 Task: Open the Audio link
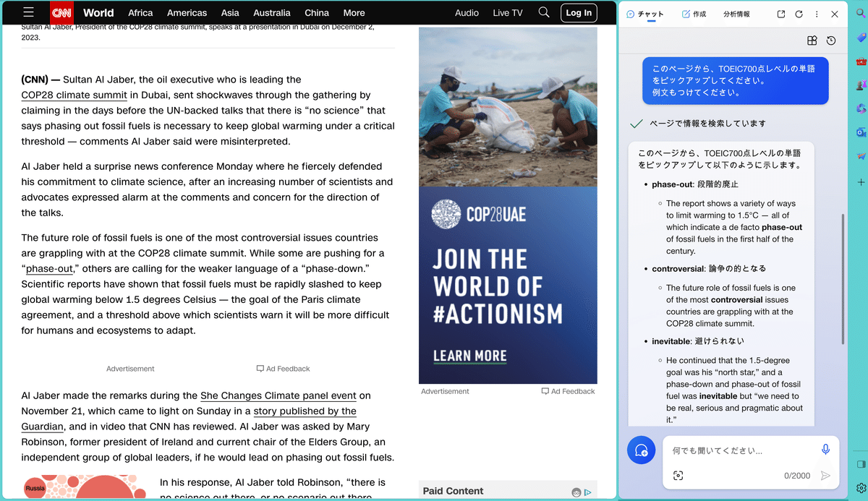coord(467,13)
